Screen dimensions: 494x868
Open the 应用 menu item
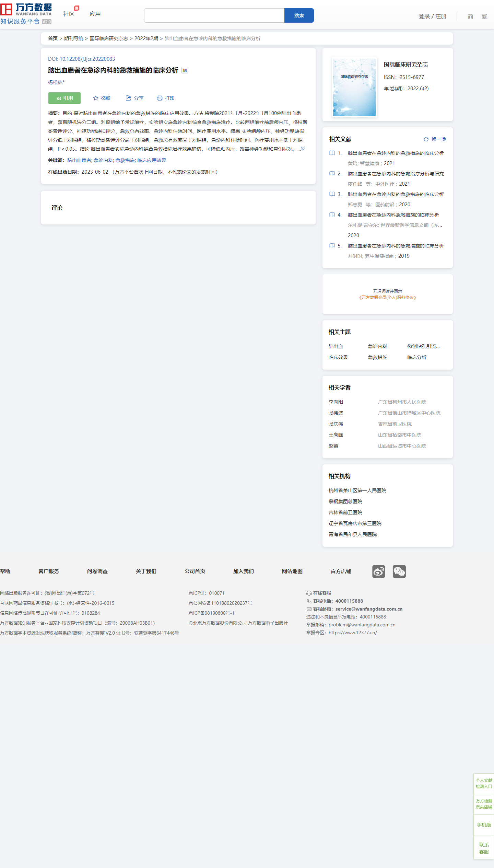pyautogui.click(x=95, y=14)
